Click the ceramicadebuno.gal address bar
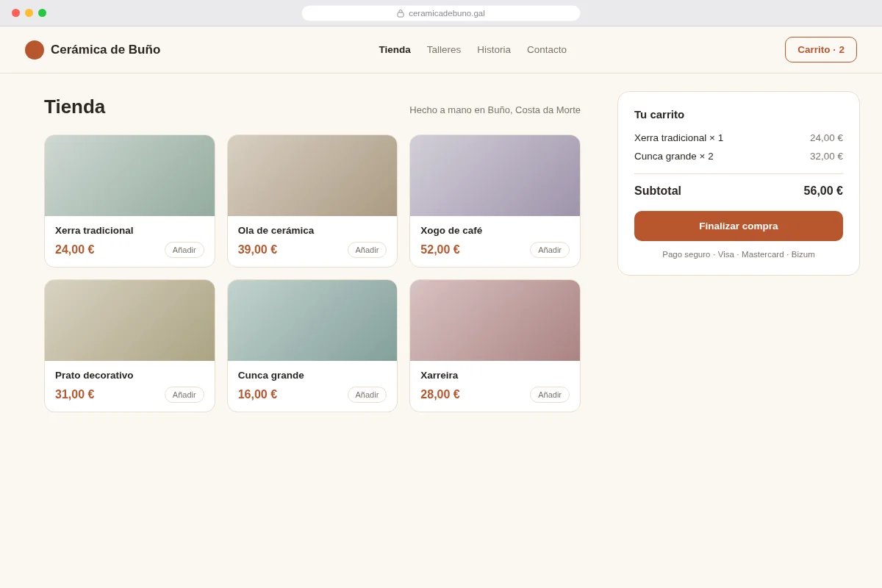Screen dimensions: 882x588 [441, 13]
